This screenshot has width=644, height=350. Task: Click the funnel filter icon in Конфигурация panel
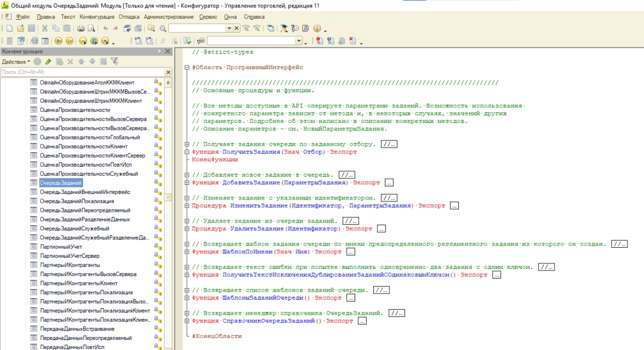coord(114,61)
